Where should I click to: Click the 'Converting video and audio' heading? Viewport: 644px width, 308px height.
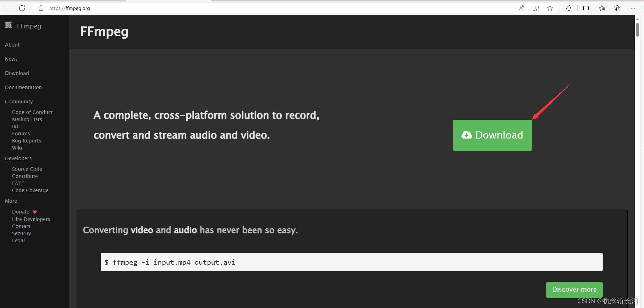(191, 230)
